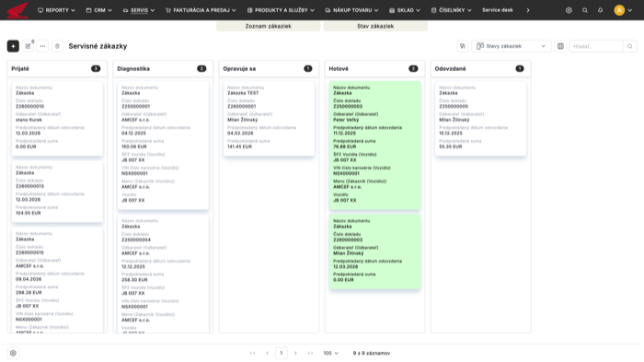Image resolution: width=644 pixels, height=362 pixels.
Task: Go to previous page
Action: click(x=268, y=353)
